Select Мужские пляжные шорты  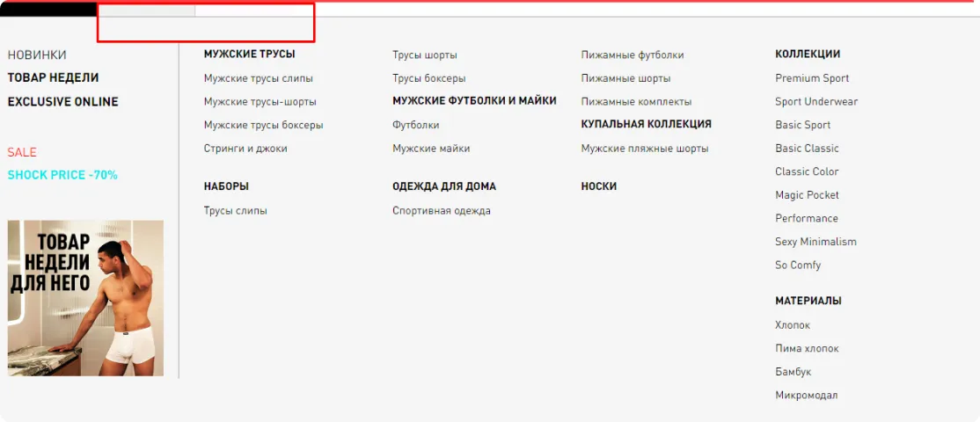pos(644,149)
